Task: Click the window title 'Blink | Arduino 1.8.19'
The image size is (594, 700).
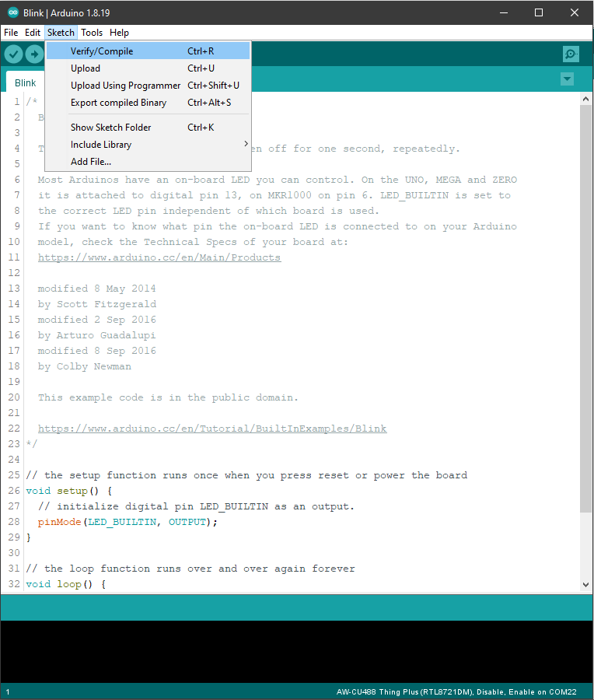Action: click(67, 13)
